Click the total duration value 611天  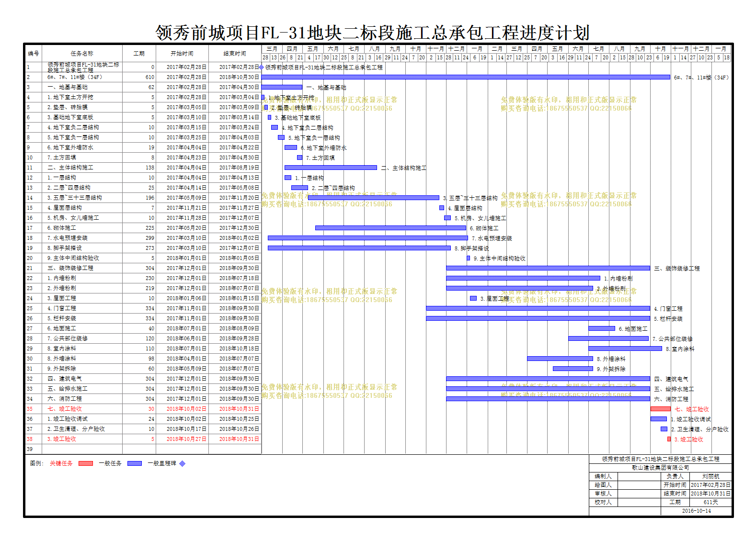tap(710, 502)
